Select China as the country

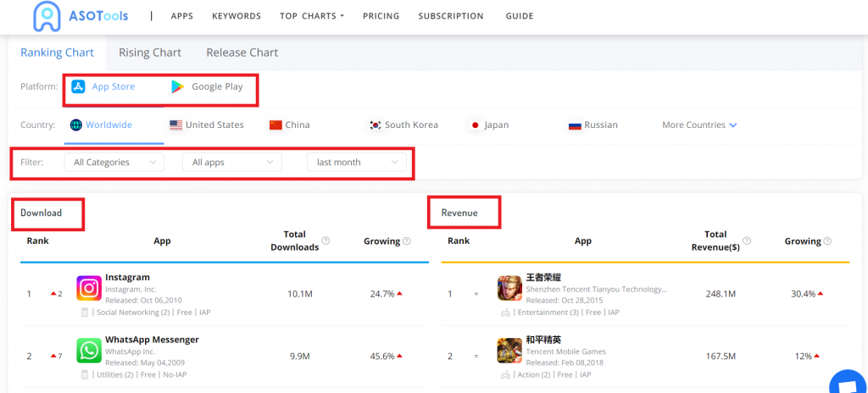[x=289, y=125]
